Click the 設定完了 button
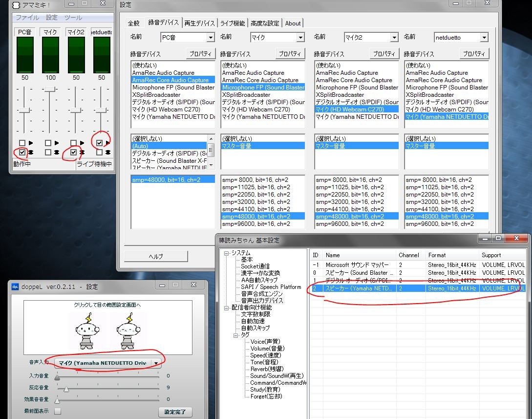532x419 pixels. pyautogui.click(x=175, y=412)
